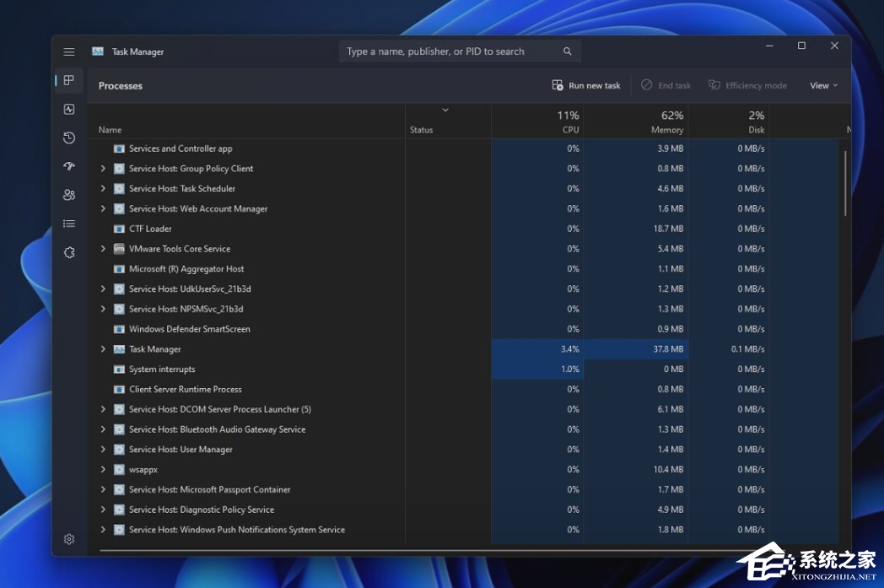884x588 pixels.
Task: Open the Details page in the sidebar
Action: pyautogui.click(x=69, y=224)
